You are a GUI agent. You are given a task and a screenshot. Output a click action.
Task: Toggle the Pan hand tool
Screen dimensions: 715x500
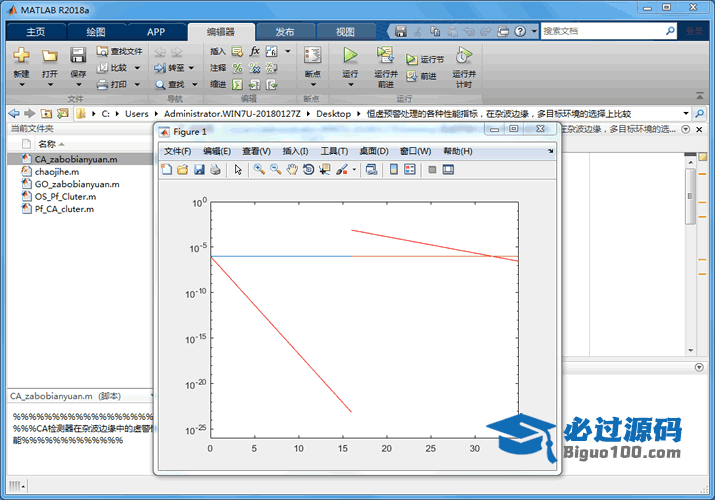point(292,170)
